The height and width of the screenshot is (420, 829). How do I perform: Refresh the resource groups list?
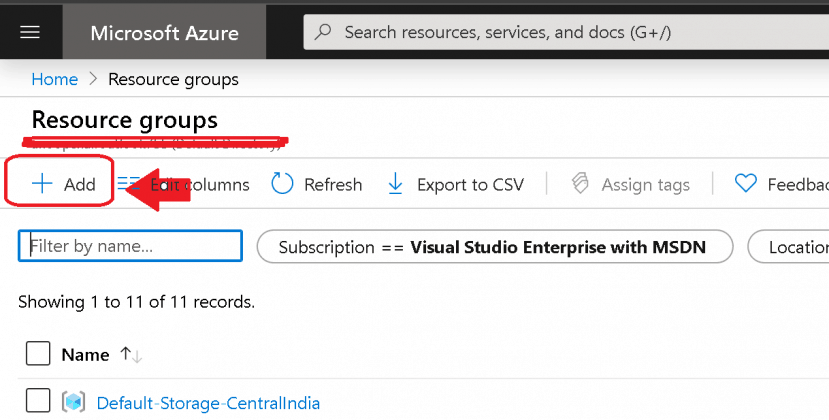[x=317, y=184]
